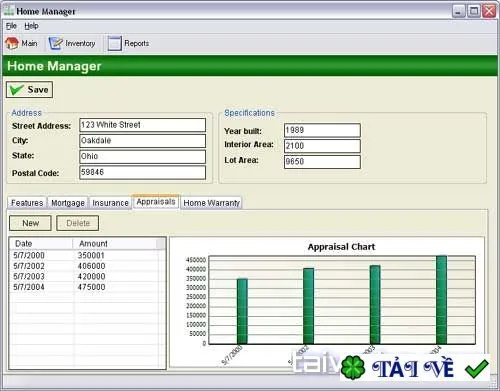Screen dimensions: 500x391
Task: Click the 406000 amount cell
Action: point(91,266)
